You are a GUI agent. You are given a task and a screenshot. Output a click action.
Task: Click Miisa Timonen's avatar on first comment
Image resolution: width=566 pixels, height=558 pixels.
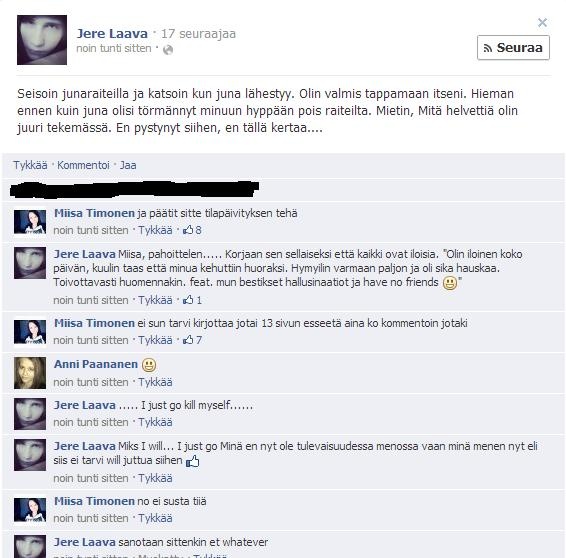click(30, 222)
